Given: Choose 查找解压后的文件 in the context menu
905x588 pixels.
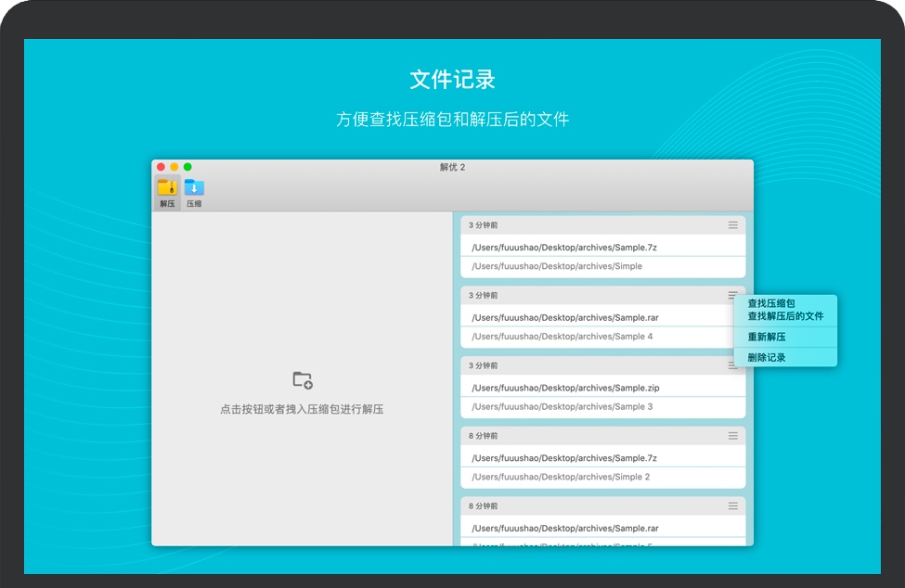Looking at the screenshot, I should [x=785, y=316].
